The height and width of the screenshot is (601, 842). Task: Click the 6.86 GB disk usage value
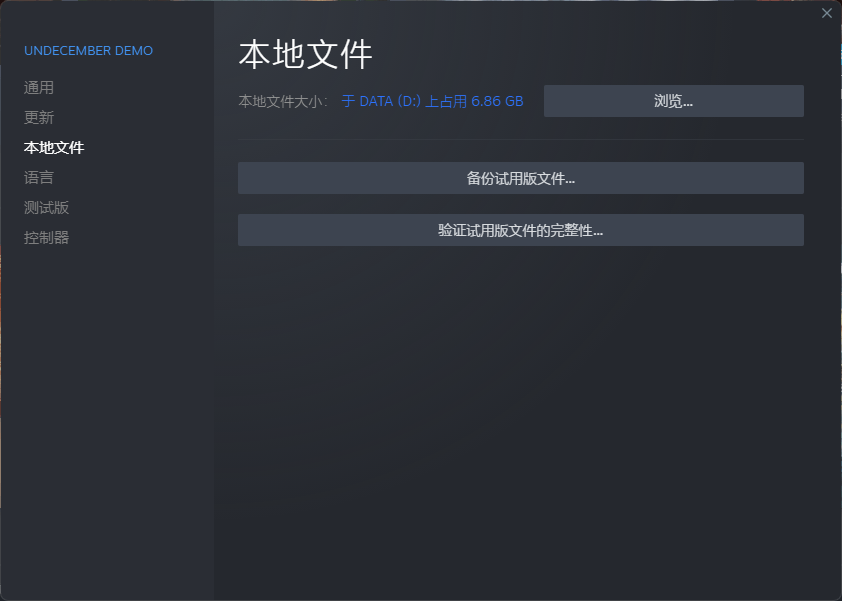[x=497, y=102]
